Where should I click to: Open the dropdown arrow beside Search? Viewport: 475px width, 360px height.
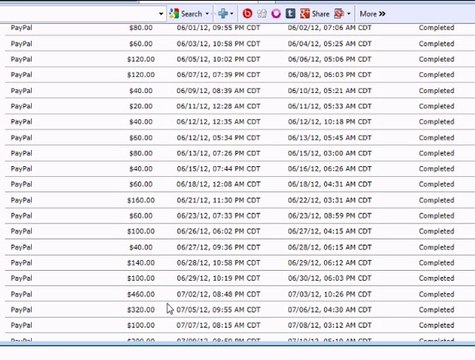207,14
